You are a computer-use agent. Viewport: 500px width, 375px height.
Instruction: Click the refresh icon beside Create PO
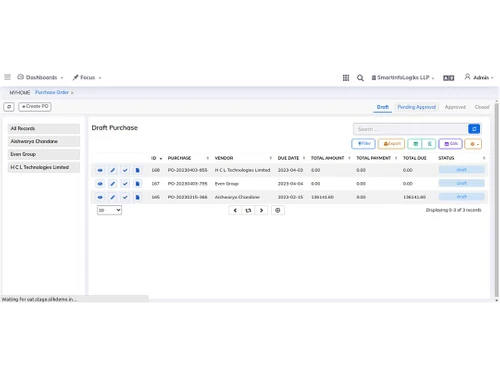(9, 107)
